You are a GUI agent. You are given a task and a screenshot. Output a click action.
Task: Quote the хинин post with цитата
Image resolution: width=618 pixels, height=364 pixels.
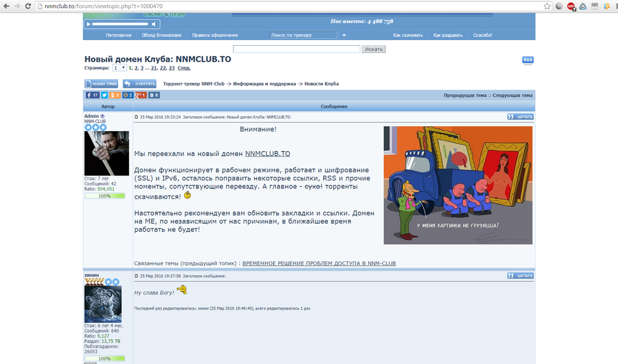[520, 276]
